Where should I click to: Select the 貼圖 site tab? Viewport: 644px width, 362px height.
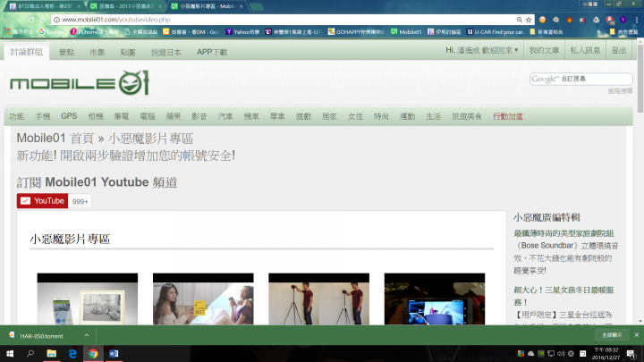tap(128, 52)
